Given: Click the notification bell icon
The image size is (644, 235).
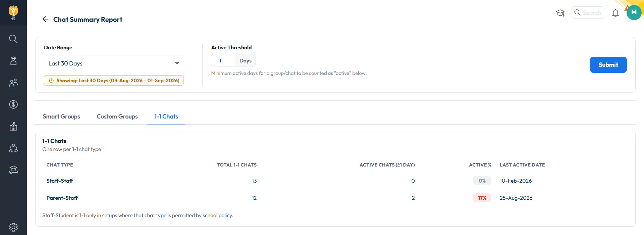Looking at the screenshot, I should point(615,13).
